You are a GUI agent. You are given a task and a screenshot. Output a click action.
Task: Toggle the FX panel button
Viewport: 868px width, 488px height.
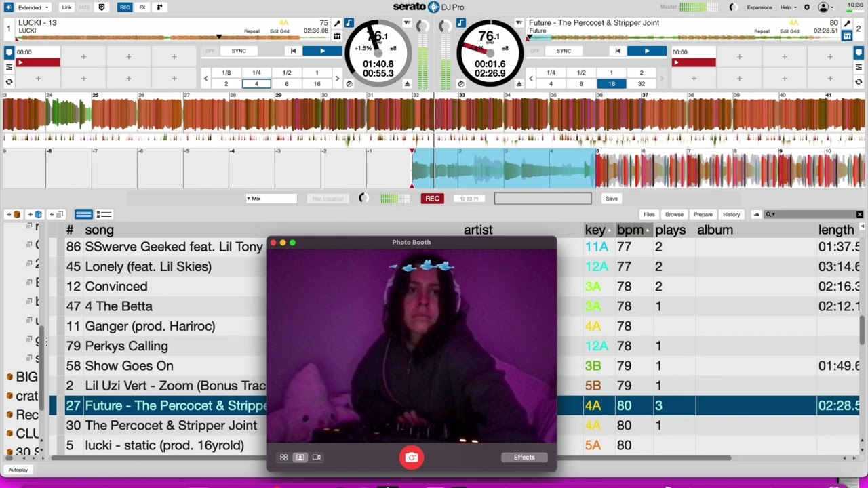(142, 7)
